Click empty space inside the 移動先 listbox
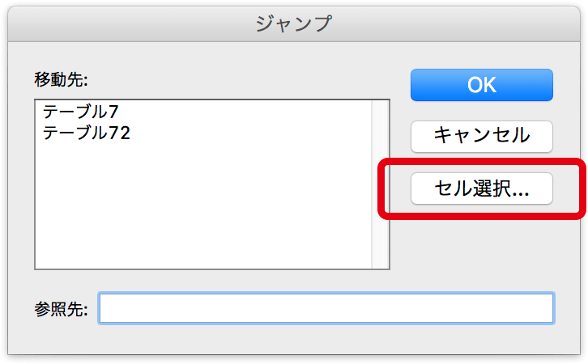This screenshot has width=588, height=364. pos(202,206)
